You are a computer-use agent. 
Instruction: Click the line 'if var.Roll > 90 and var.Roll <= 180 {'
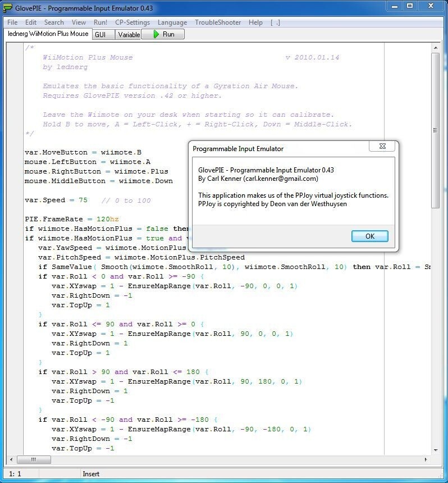(x=123, y=372)
